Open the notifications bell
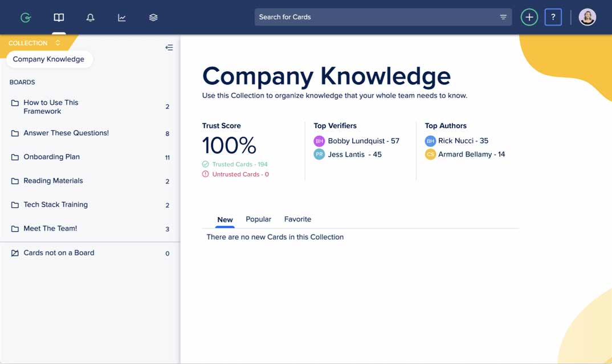The height and width of the screenshot is (364, 612). pyautogui.click(x=90, y=18)
